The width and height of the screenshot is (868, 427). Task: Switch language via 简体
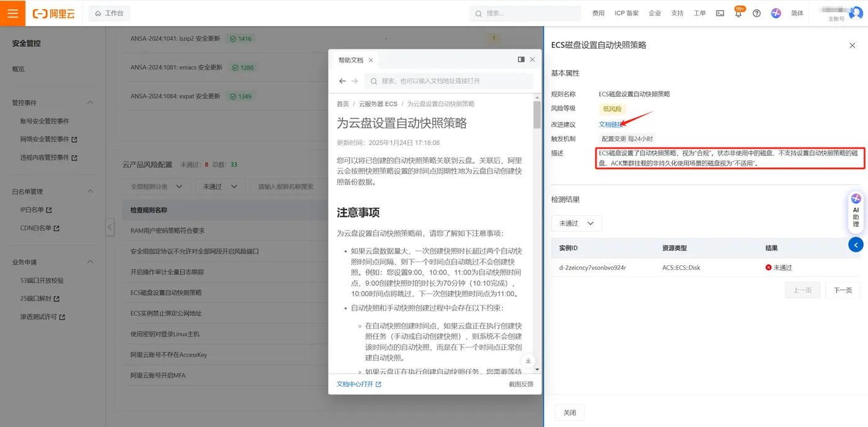pos(797,13)
